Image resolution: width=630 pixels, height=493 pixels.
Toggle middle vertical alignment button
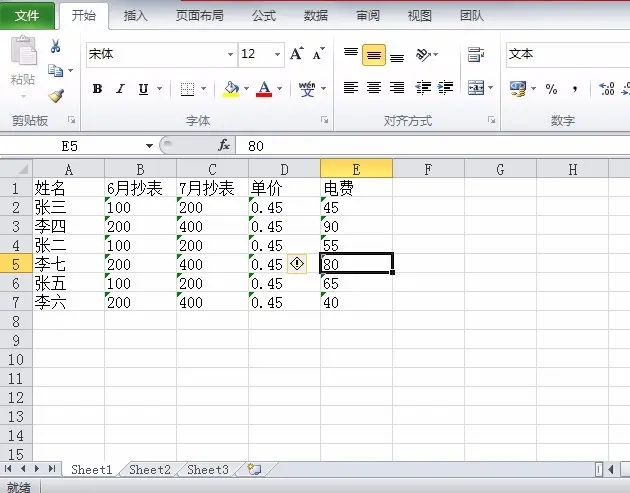pyautogui.click(x=374, y=54)
